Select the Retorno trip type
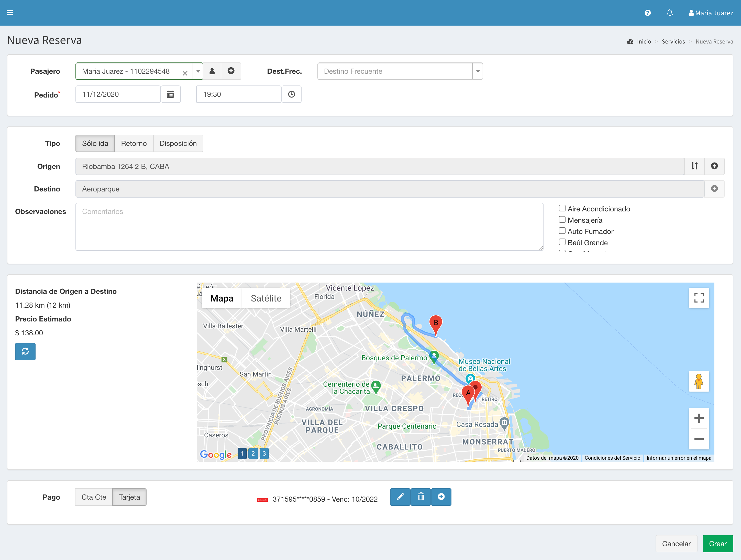741x560 pixels. click(134, 143)
